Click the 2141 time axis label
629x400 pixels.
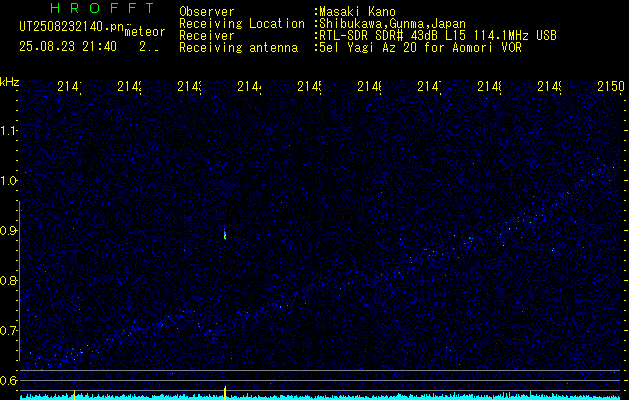(69, 86)
